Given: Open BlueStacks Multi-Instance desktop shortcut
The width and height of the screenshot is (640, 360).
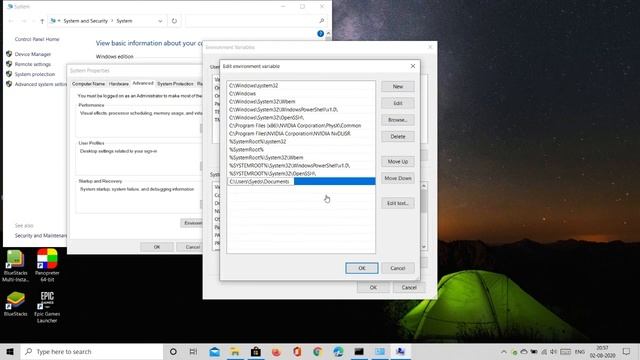Looking at the screenshot, I should (x=16, y=266).
